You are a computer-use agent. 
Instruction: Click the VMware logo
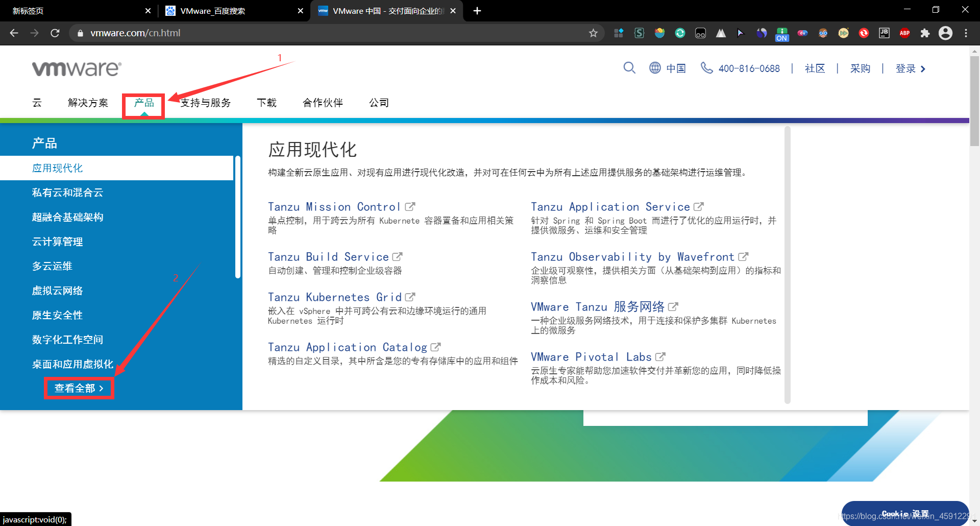coord(77,68)
